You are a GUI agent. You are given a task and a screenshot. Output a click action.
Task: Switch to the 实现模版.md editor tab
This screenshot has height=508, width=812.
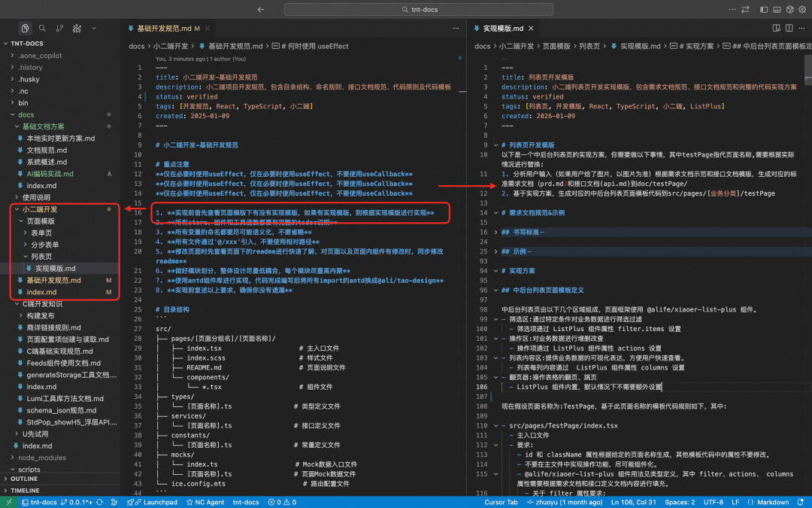coord(503,29)
